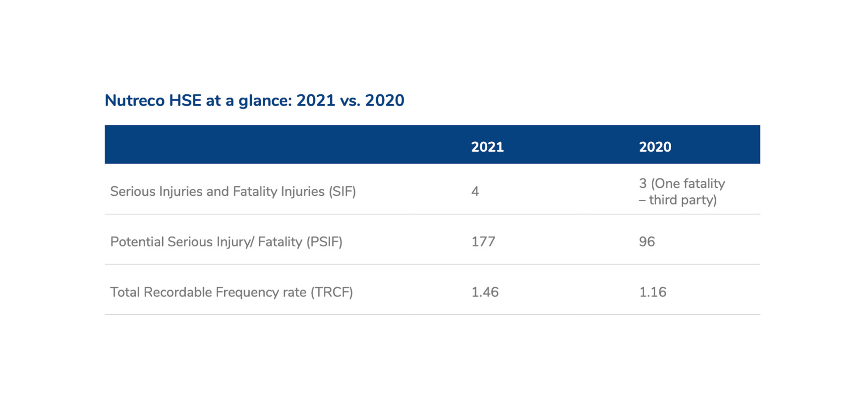Screen dimensions: 868x405
Task: Click the word 'Nutreco' in the heading
Action: tap(134, 101)
